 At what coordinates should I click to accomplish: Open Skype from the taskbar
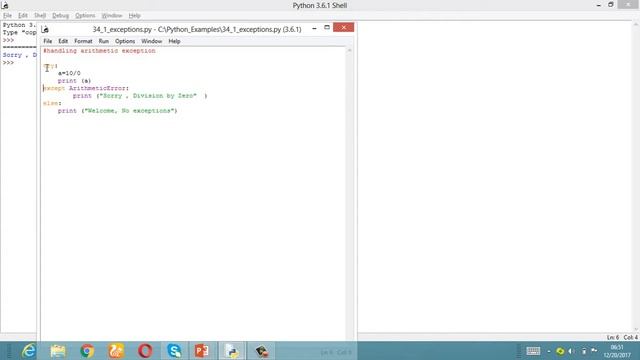174,351
